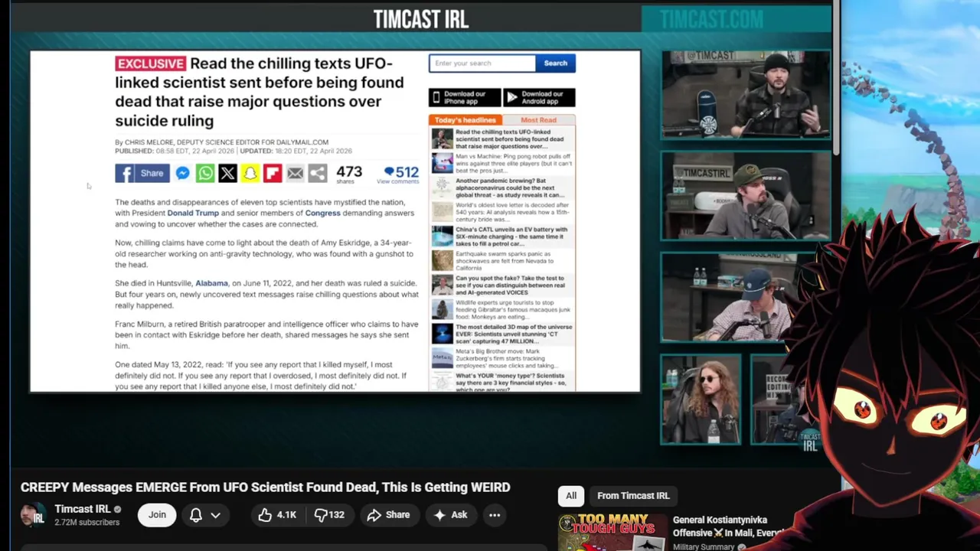
Task: Download the Android app button
Action: (x=539, y=97)
